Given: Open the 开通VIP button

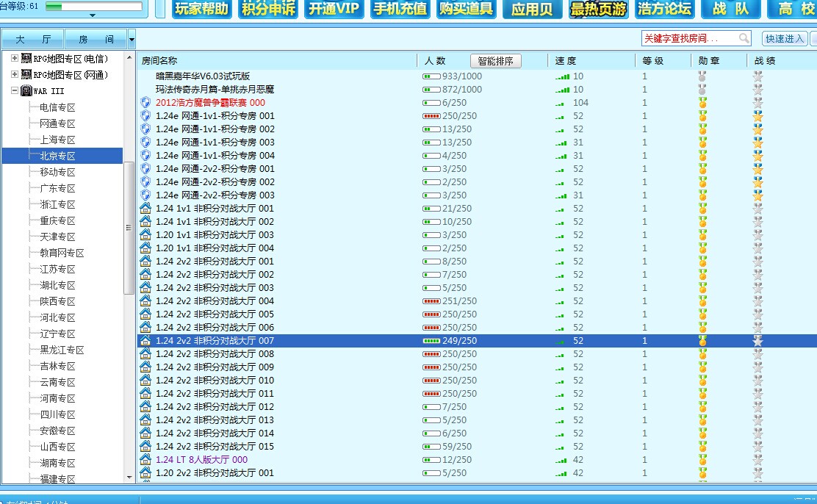Looking at the screenshot, I should tap(334, 9).
